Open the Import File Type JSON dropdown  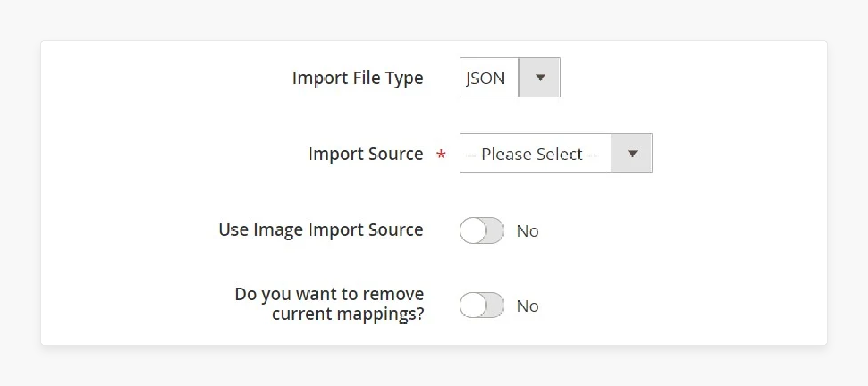(510, 77)
